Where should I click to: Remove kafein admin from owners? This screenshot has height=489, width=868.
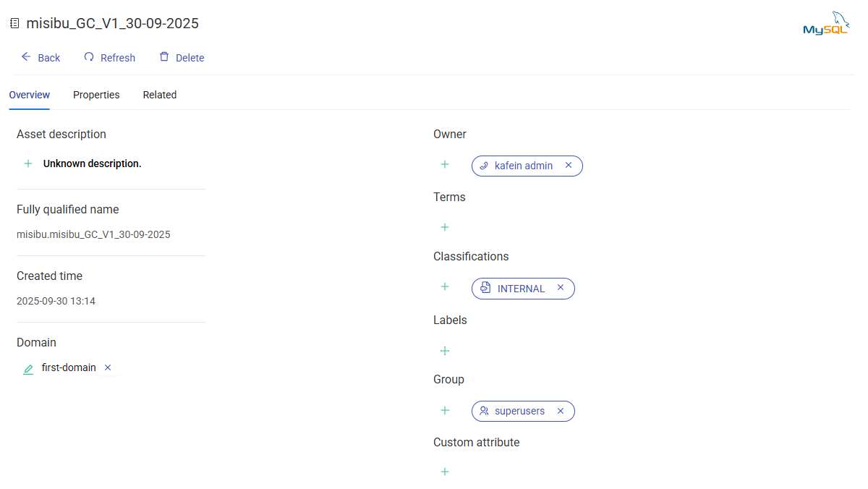pos(569,166)
